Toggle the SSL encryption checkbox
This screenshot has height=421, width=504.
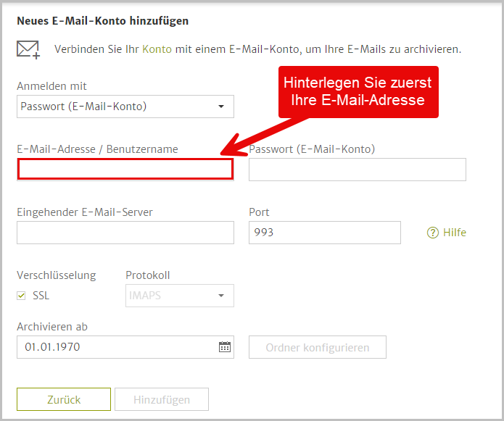pos(21,296)
